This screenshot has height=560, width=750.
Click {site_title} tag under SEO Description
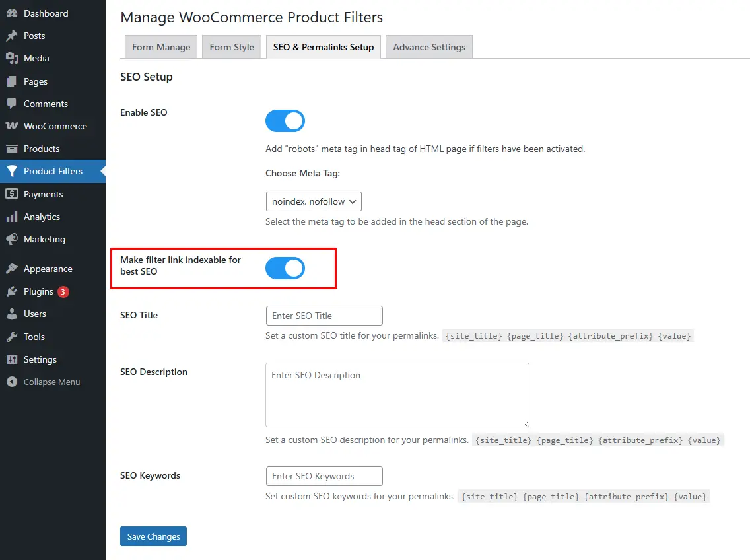pyautogui.click(x=503, y=440)
